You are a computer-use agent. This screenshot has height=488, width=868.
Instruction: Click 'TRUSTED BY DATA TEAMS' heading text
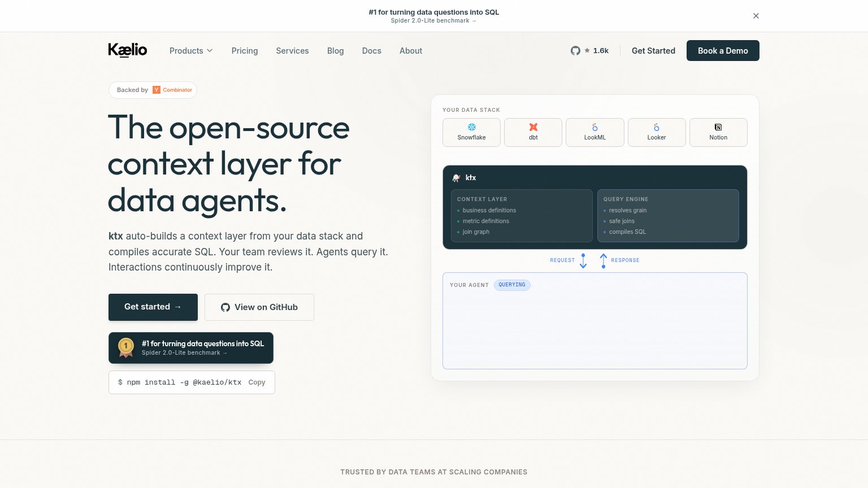[434, 472]
